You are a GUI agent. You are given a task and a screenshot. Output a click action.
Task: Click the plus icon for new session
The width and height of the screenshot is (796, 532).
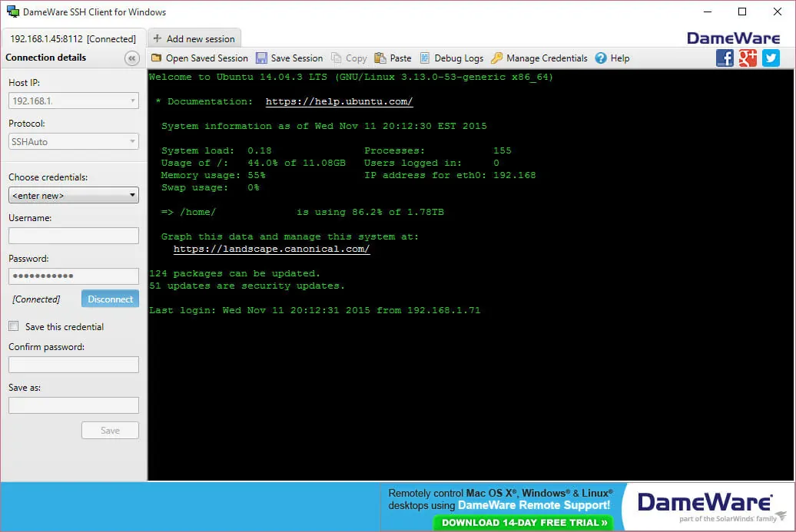pyautogui.click(x=158, y=38)
